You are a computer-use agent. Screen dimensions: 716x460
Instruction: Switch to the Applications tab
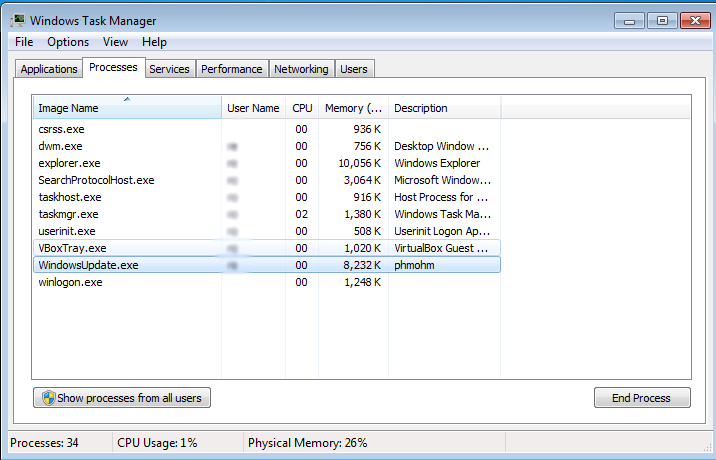[49, 69]
